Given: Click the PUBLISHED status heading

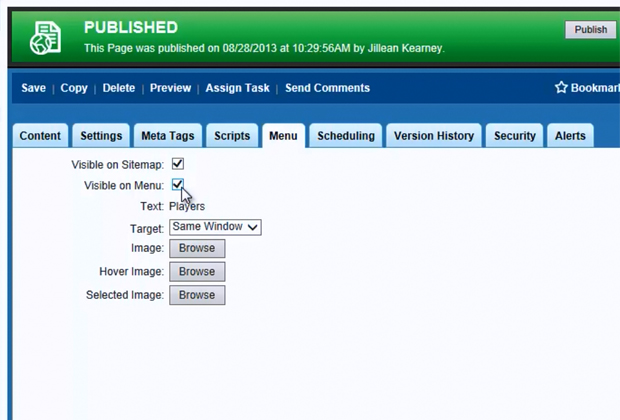Looking at the screenshot, I should pyautogui.click(x=131, y=27).
